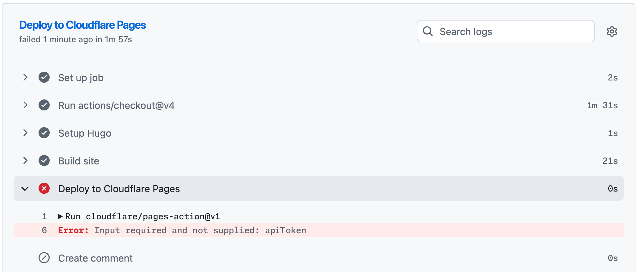Click the 1m 31s duration for checkout step
The width and height of the screenshot is (644, 272).
click(x=602, y=105)
